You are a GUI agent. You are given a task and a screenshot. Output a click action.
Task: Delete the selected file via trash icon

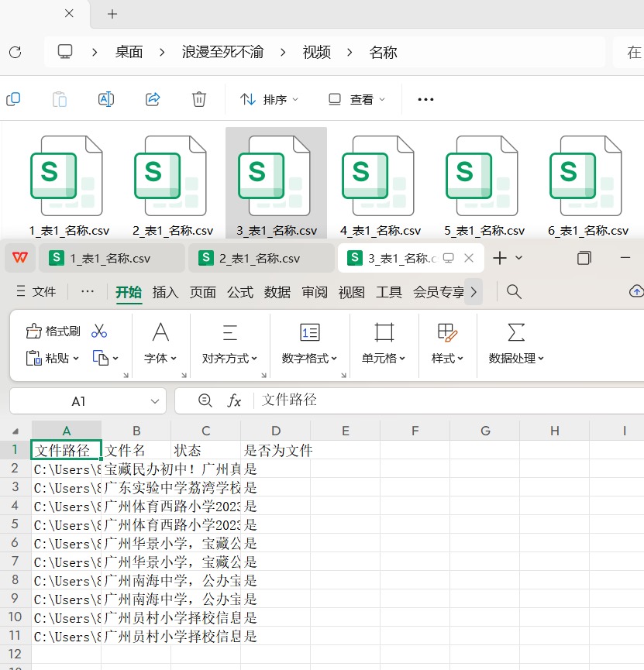(199, 99)
